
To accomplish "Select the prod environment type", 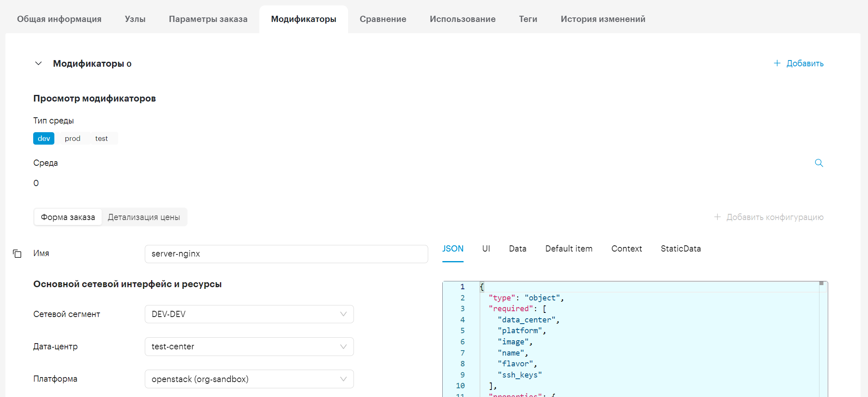I will 73,138.
